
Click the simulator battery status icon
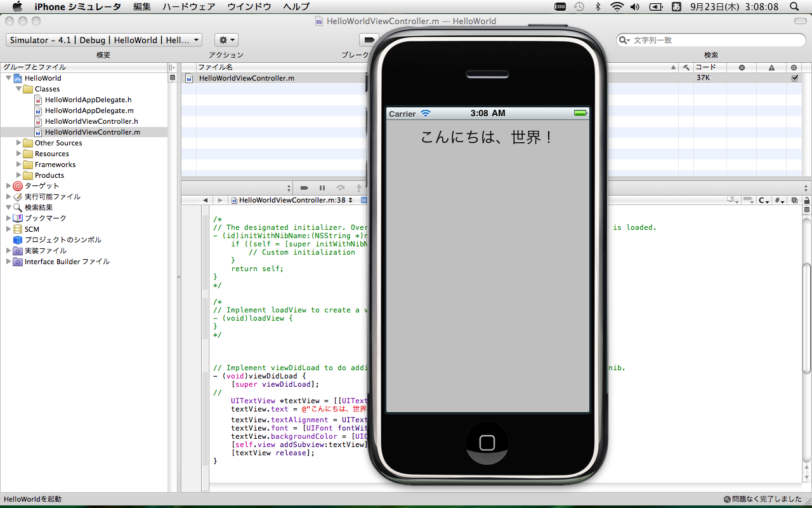click(x=580, y=114)
